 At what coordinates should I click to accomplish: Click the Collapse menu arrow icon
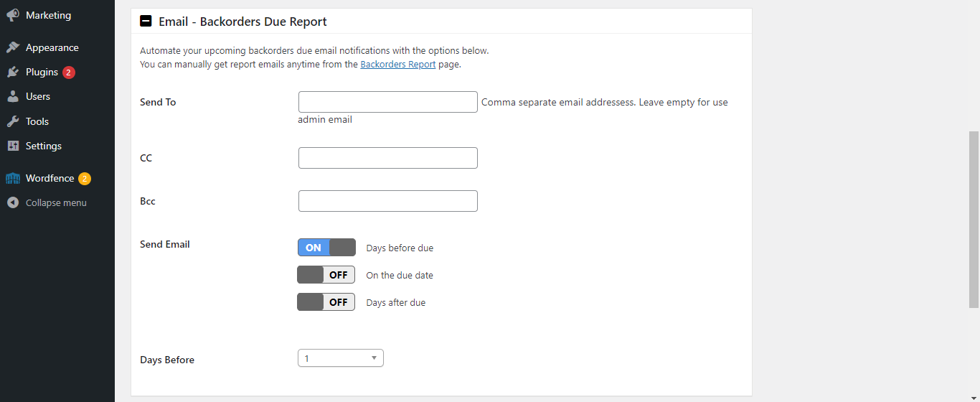point(13,202)
